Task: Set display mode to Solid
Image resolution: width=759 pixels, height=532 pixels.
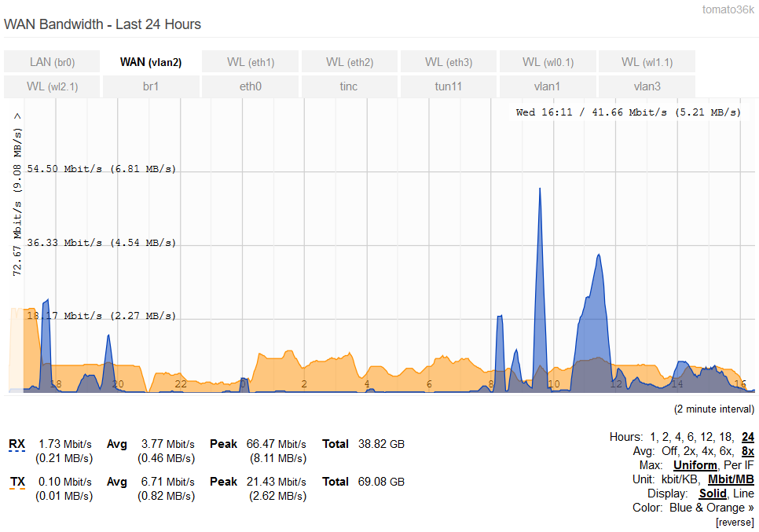Action: click(713, 493)
